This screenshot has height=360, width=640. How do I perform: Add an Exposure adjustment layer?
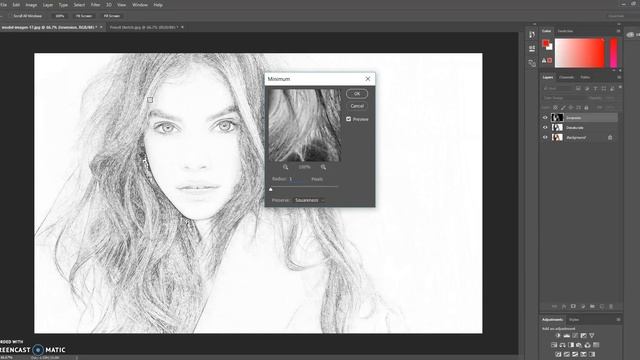pyautogui.click(x=583, y=336)
